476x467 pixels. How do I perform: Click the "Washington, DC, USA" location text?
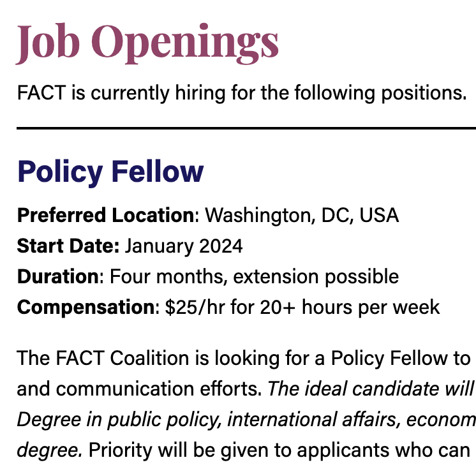pos(302,216)
